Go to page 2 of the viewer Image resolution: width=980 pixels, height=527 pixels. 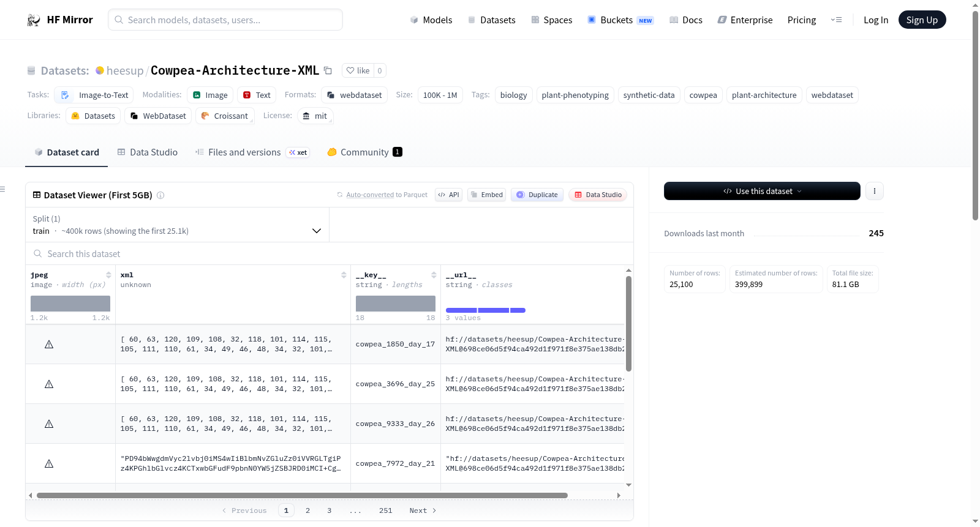click(x=307, y=510)
